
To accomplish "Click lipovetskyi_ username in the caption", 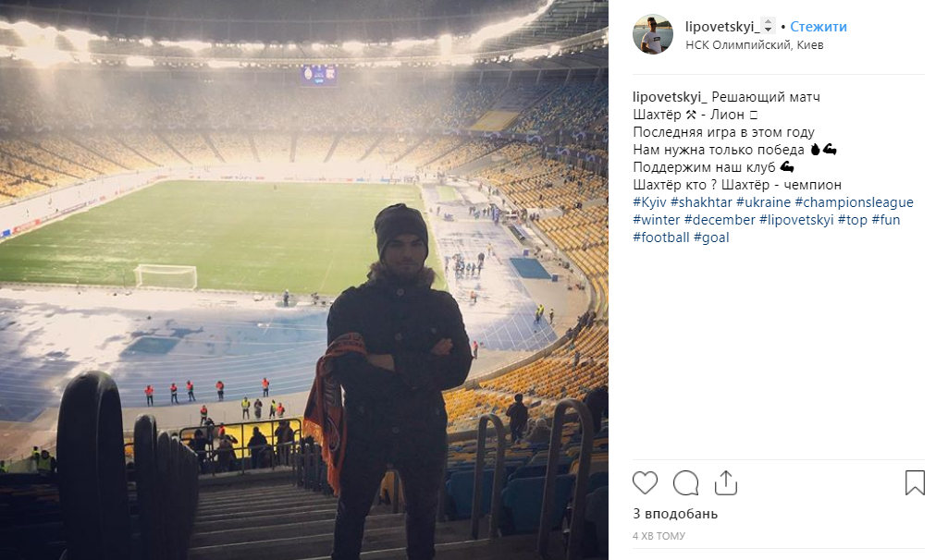I will coord(670,97).
